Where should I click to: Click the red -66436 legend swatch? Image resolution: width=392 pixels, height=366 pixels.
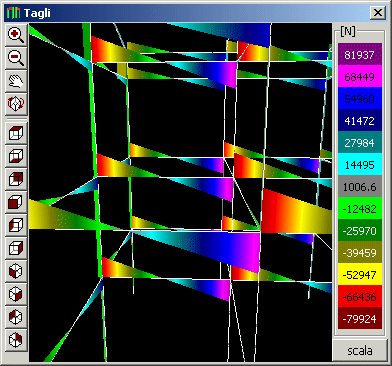pos(360,296)
